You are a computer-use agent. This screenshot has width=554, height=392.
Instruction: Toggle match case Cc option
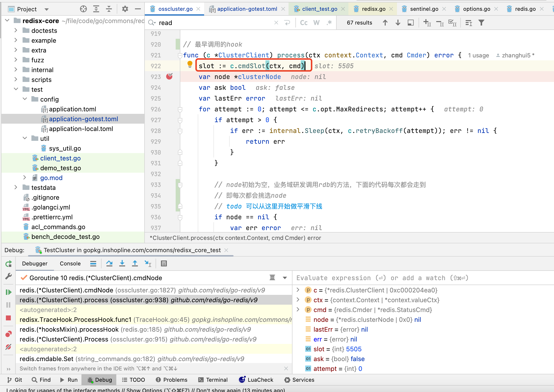[x=304, y=23]
